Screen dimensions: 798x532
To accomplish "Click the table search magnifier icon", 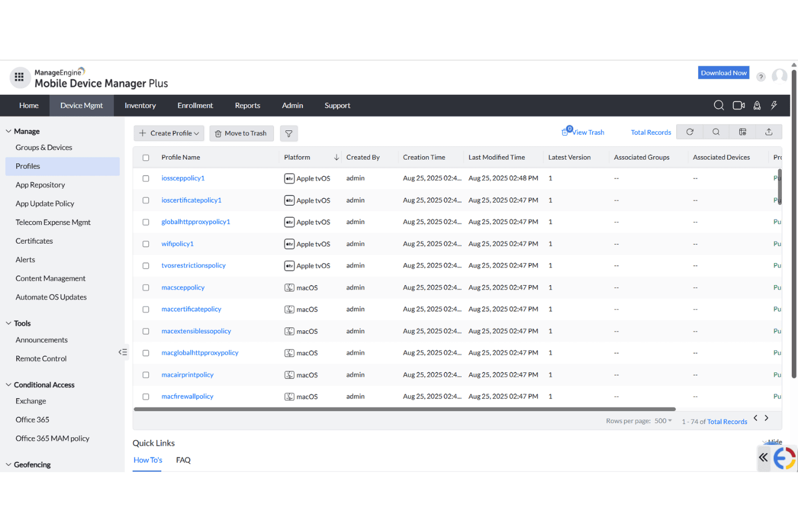I will (x=716, y=132).
